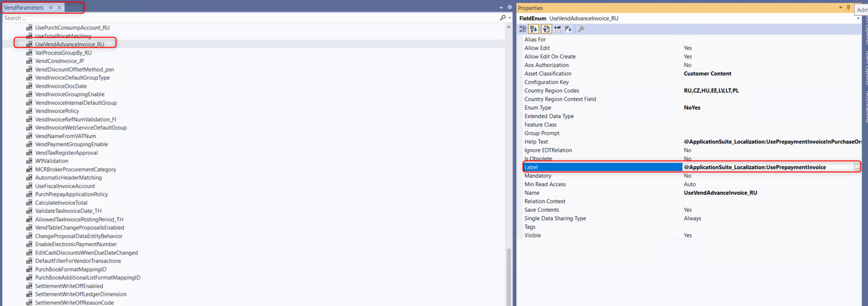The width and height of the screenshot is (868, 306).
Task: Select ValidateTaxInvoiceDate_TH field
Action: coord(68,211)
